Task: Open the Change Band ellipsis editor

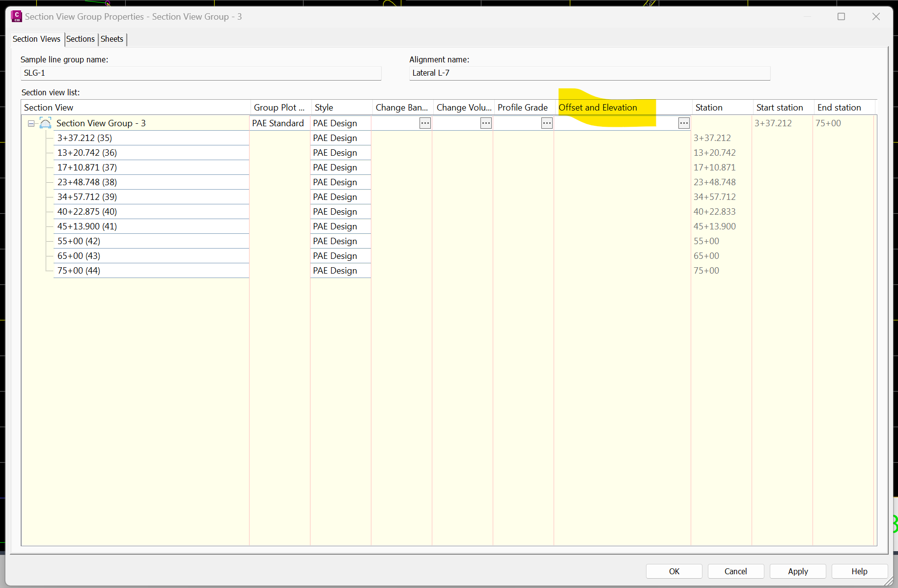Action: [424, 123]
